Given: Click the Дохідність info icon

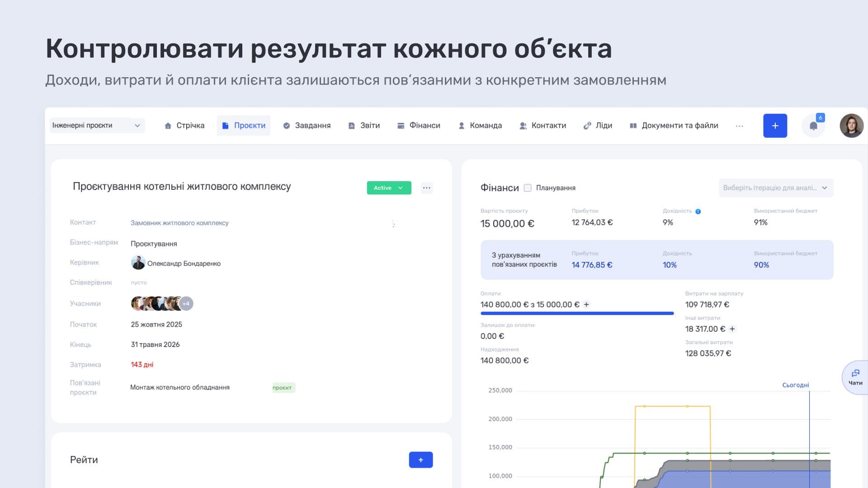Looking at the screenshot, I should click(698, 211).
